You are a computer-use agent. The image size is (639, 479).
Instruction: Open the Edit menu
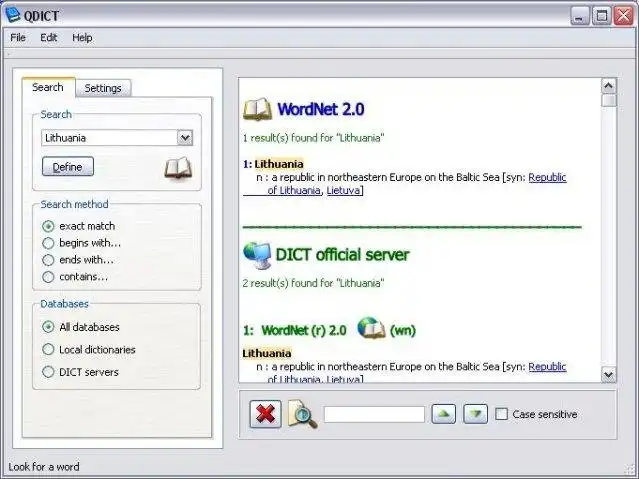[x=48, y=38]
